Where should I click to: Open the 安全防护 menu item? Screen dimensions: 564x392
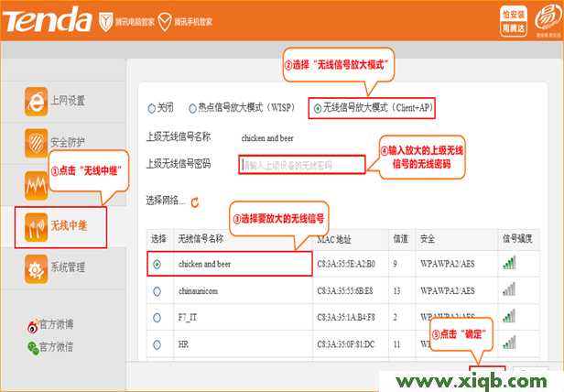point(68,142)
